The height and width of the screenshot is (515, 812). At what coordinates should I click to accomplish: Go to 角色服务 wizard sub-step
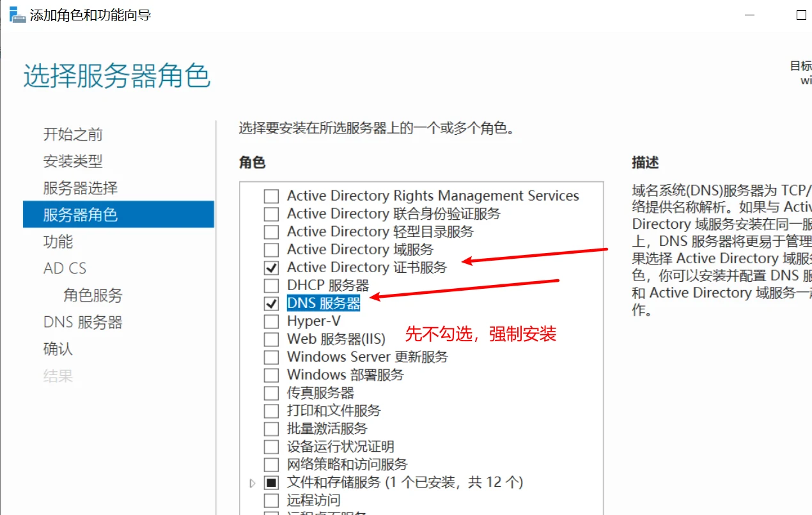[x=93, y=296]
